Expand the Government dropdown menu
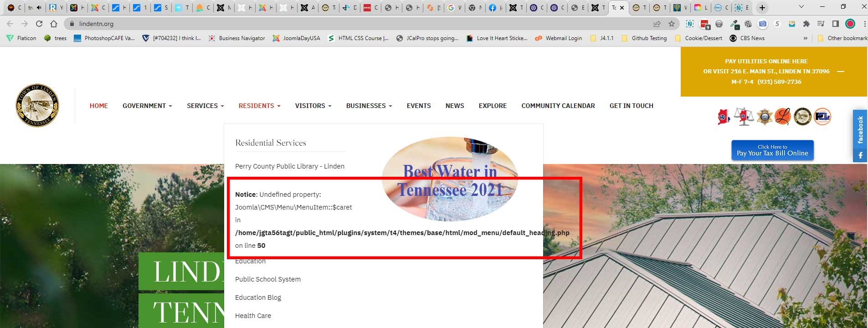Screen dimensions: 868x328 147,106
